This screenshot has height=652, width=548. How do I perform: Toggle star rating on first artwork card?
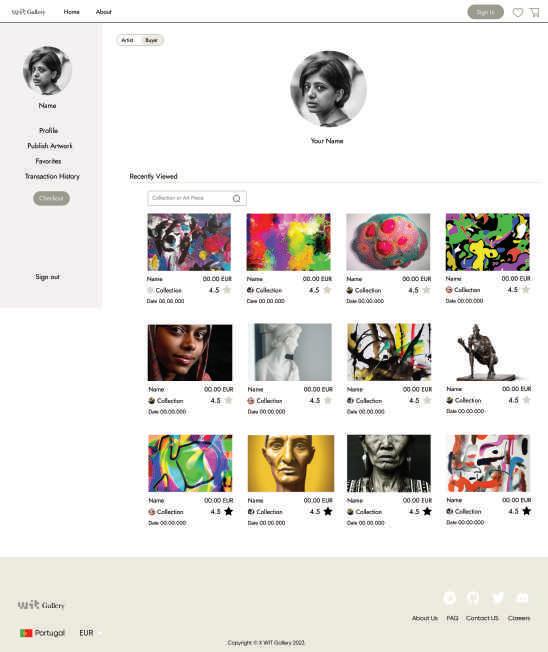(227, 290)
